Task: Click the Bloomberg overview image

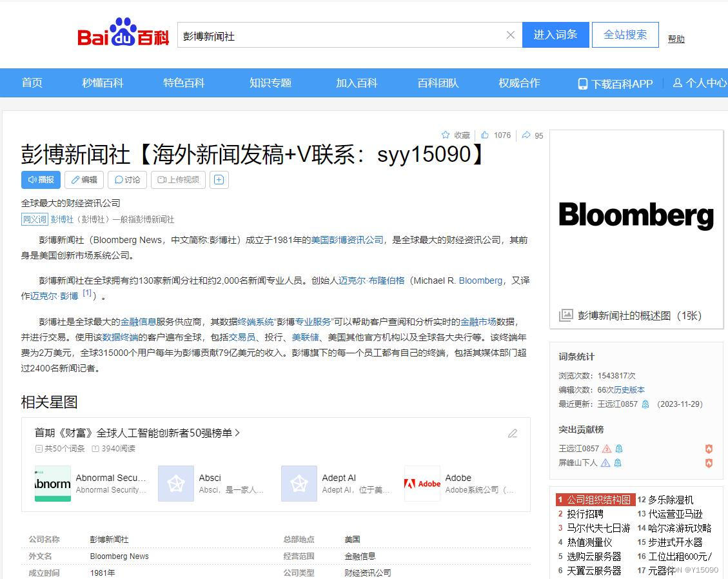Action: point(636,216)
